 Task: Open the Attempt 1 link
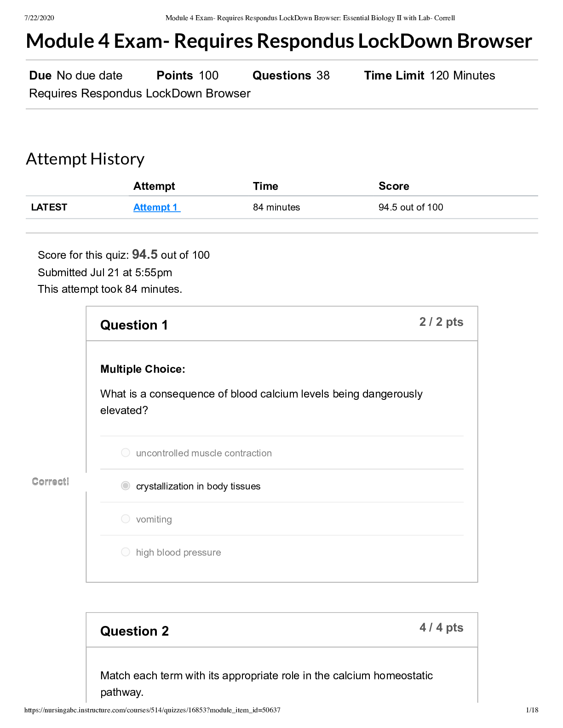click(156, 207)
